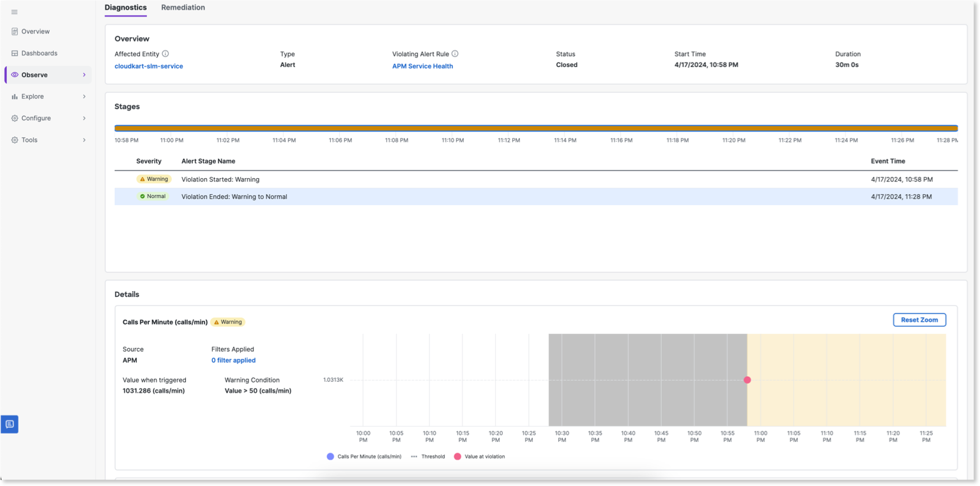Click info icon beside Affected Entity
Viewport: 980px width, 486px height.
pyautogui.click(x=165, y=54)
